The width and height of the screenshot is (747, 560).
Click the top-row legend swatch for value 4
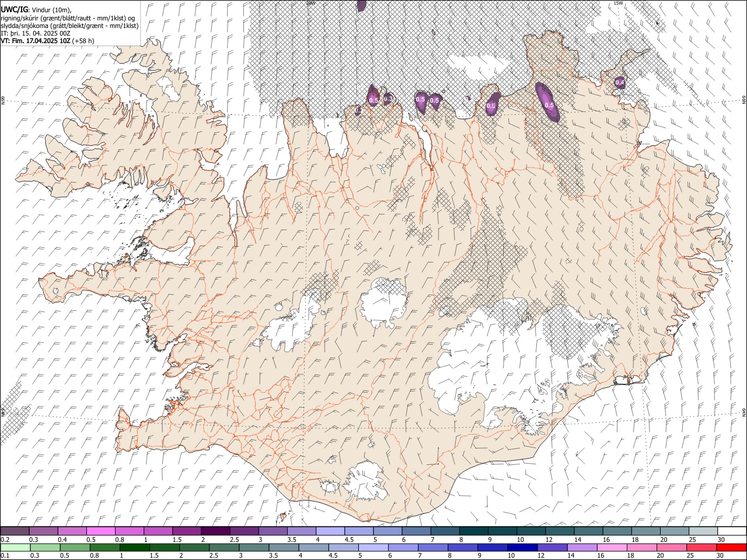(x=329, y=531)
